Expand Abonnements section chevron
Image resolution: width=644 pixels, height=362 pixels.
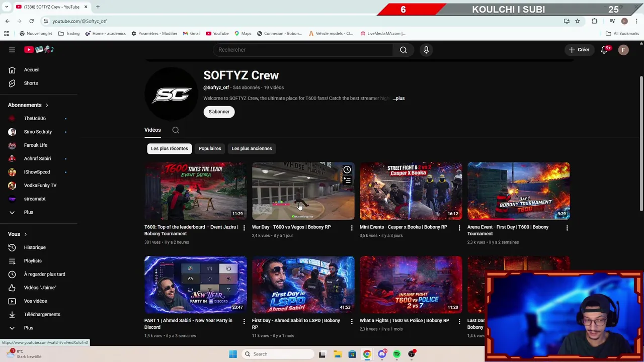click(47, 106)
